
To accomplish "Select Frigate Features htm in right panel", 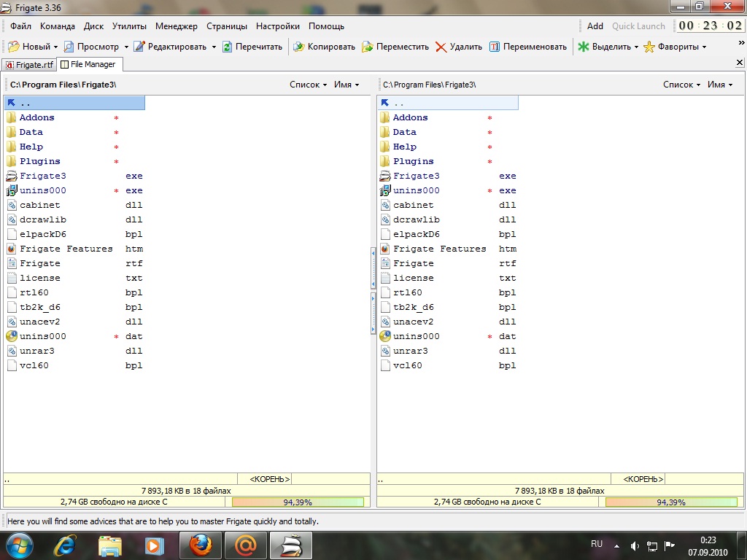I will [x=439, y=249].
